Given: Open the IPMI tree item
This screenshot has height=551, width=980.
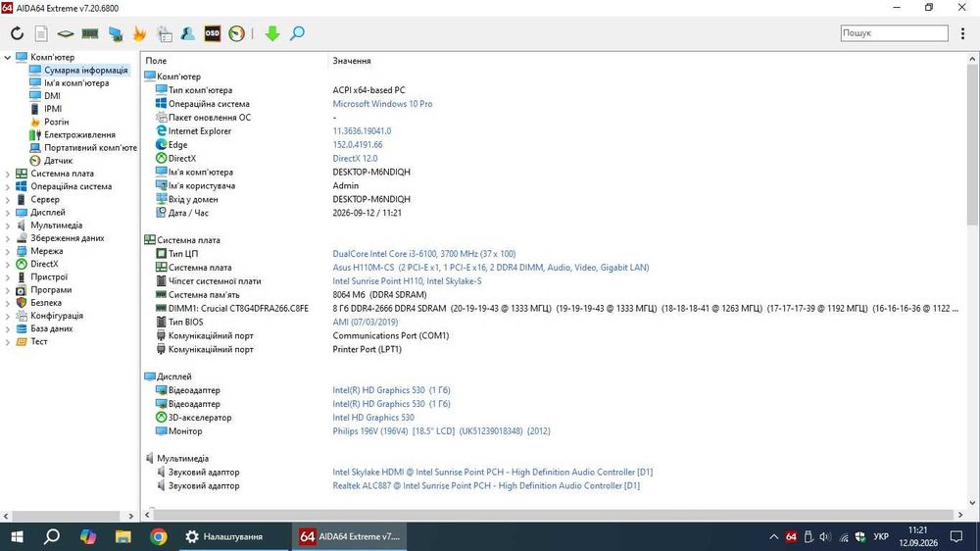Looking at the screenshot, I should click(x=53, y=109).
